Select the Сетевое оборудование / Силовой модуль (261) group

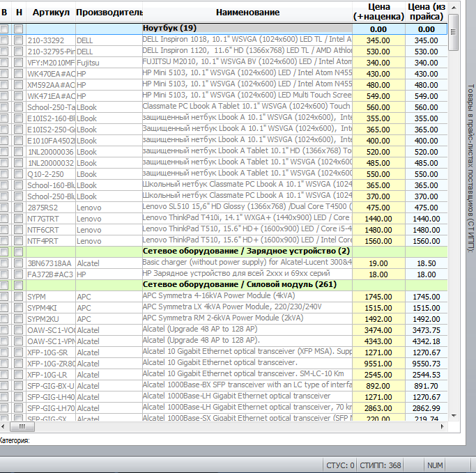(224, 285)
